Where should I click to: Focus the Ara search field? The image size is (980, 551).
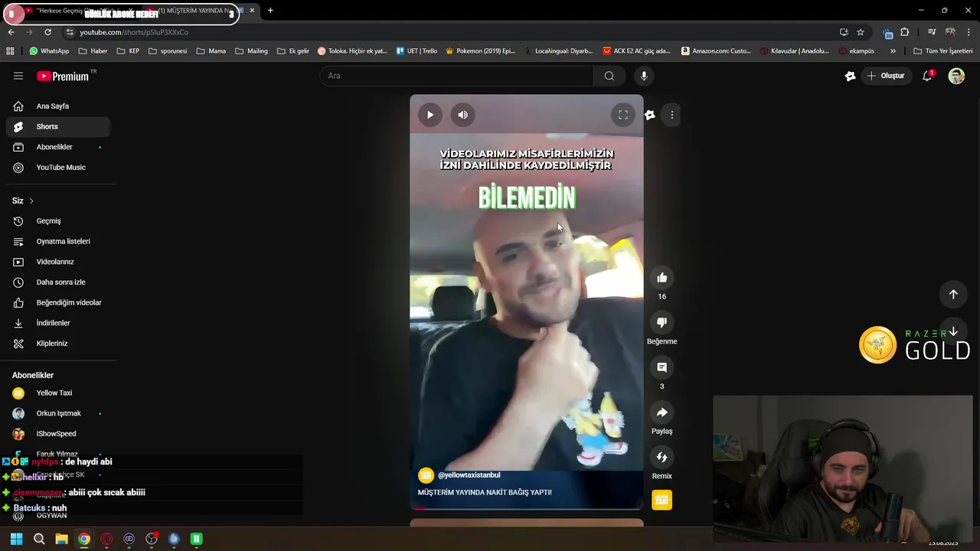pyautogui.click(x=457, y=76)
